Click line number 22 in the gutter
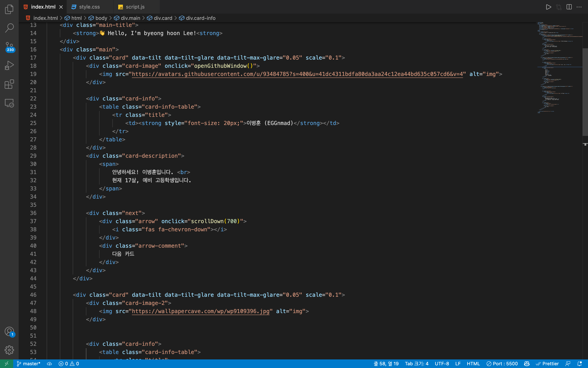 pyautogui.click(x=33, y=99)
